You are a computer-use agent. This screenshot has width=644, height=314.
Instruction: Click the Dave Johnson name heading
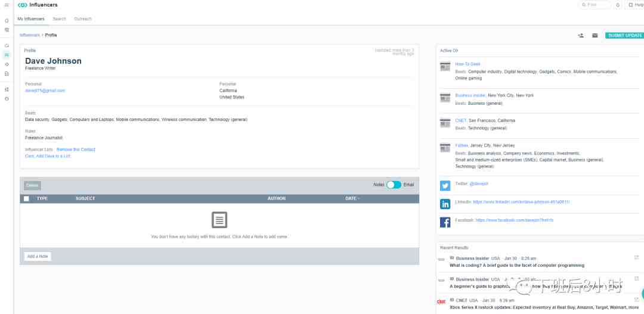pos(54,61)
